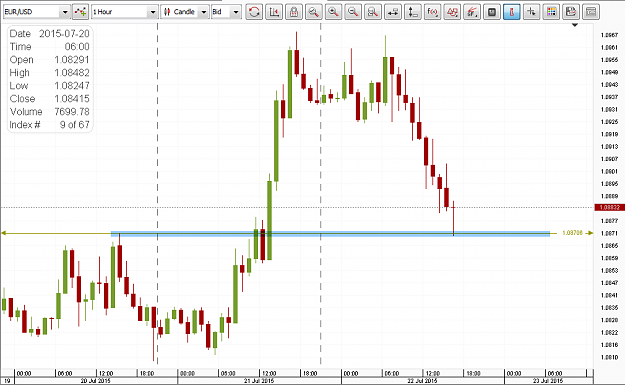Click the save chart template icon
This screenshot has height=386, width=625.
click(x=571, y=12)
